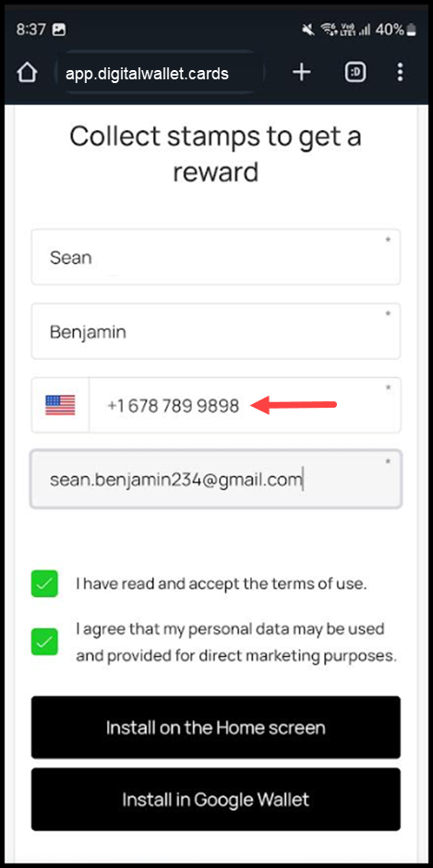
Task: Open the tab switcher icon
Action: click(x=355, y=73)
